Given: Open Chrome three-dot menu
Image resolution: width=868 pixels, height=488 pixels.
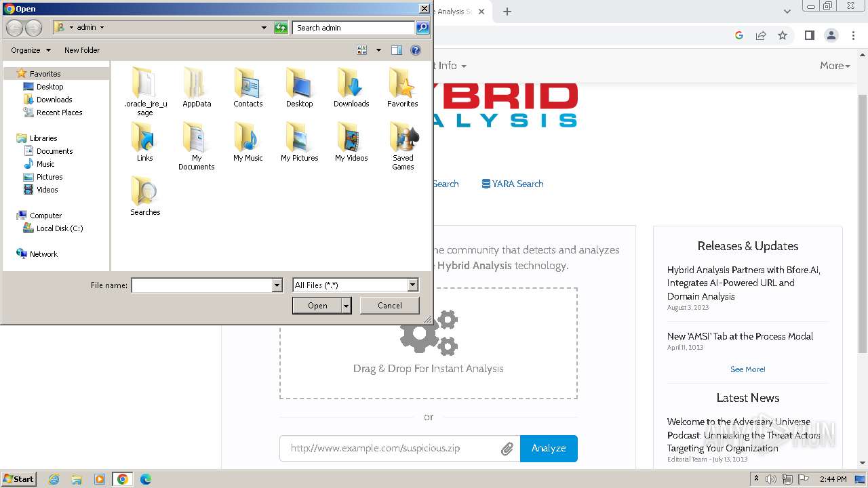Looking at the screenshot, I should point(853,35).
